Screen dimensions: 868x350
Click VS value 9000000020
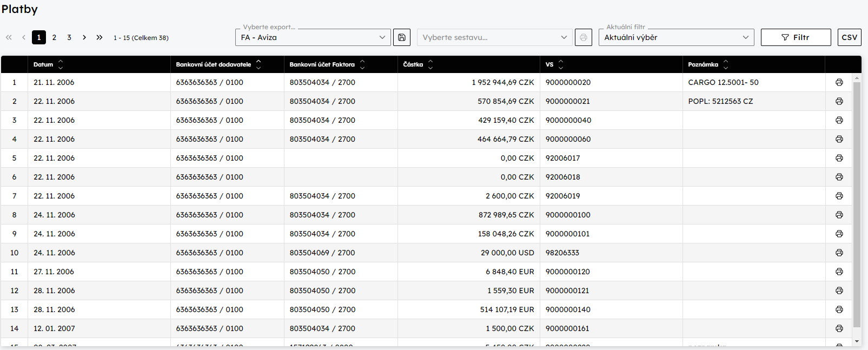pyautogui.click(x=568, y=82)
